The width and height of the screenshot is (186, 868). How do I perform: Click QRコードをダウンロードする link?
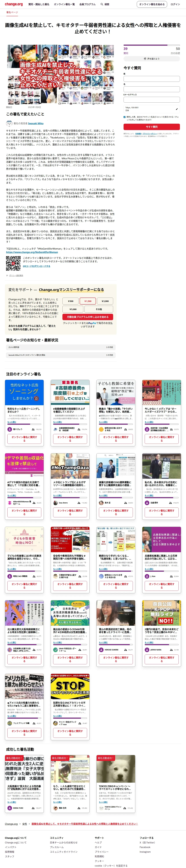point(37,266)
